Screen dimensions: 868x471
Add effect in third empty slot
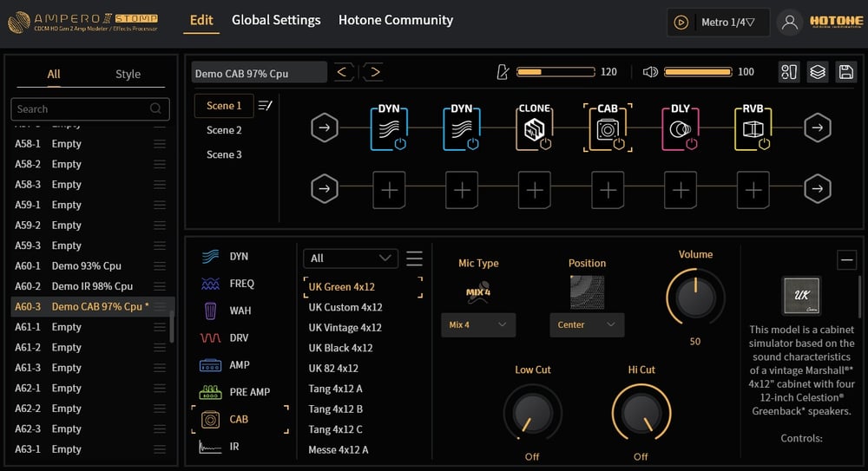click(534, 190)
